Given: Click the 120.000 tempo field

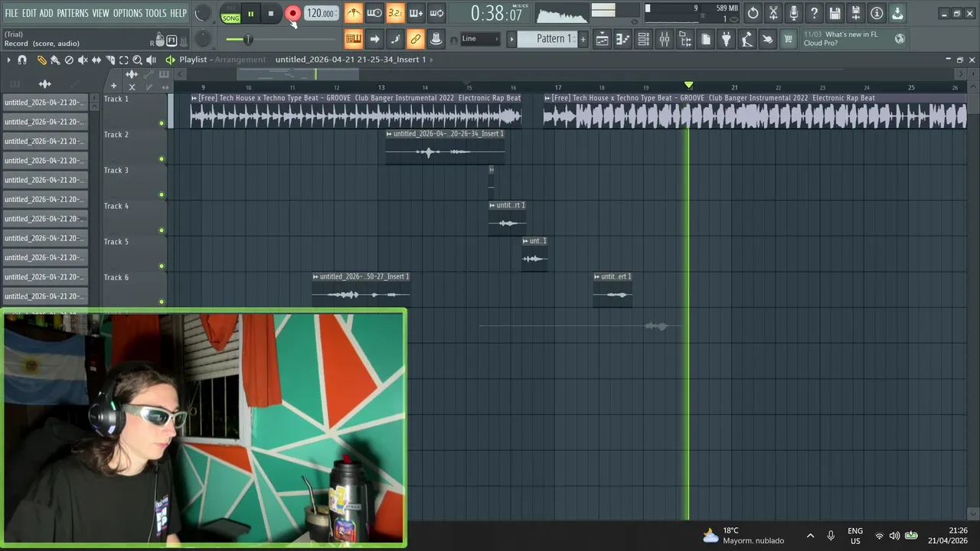Looking at the screenshot, I should pyautogui.click(x=320, y=14).
